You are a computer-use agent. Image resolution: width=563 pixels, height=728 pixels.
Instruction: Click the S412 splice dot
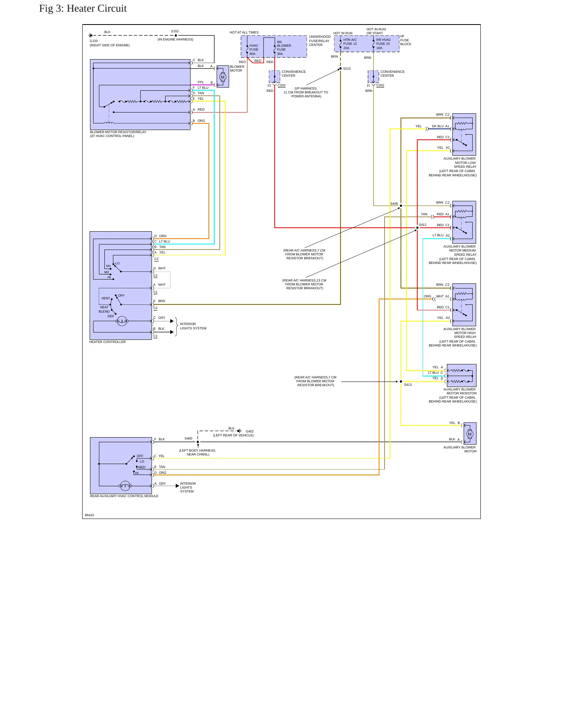point(417,228)
